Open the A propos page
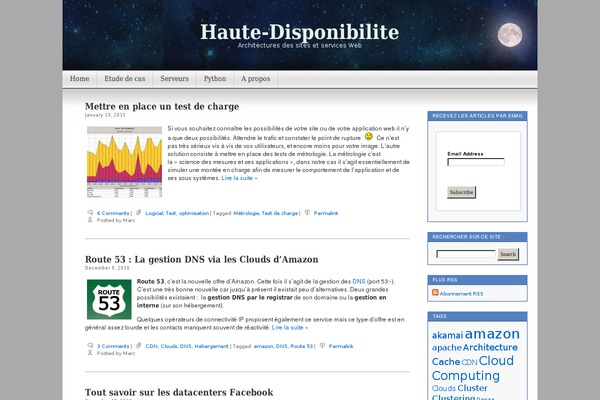This screenshot has width=600, height=400. coord(257,79)
